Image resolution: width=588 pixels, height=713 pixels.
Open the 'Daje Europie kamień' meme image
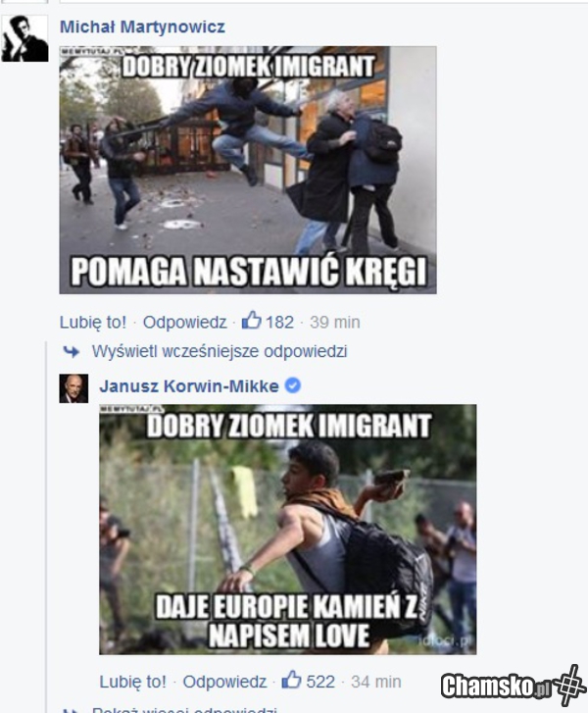pyautogui.click(x=288, y=530)
